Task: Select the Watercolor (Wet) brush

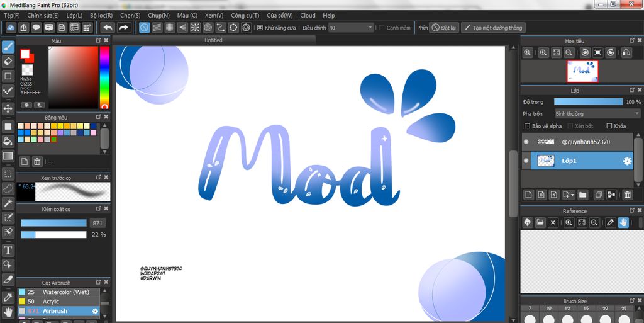Action: [x=58, y=292]
